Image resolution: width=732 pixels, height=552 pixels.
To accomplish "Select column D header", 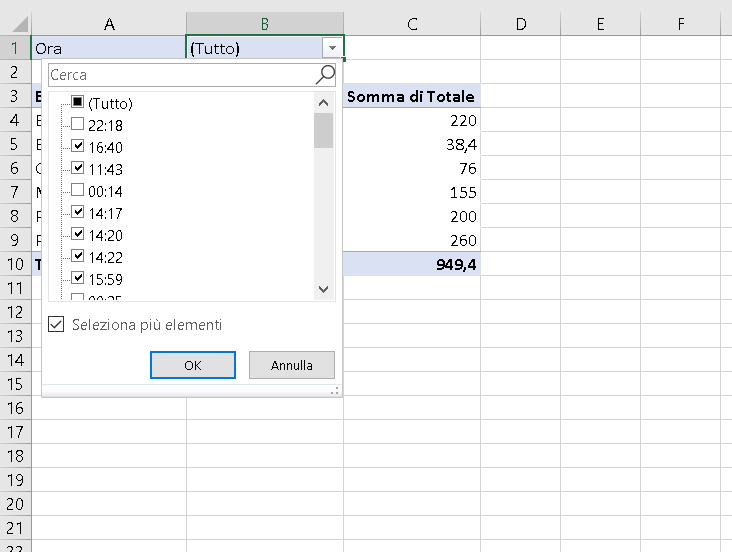I will coord(521,24).
